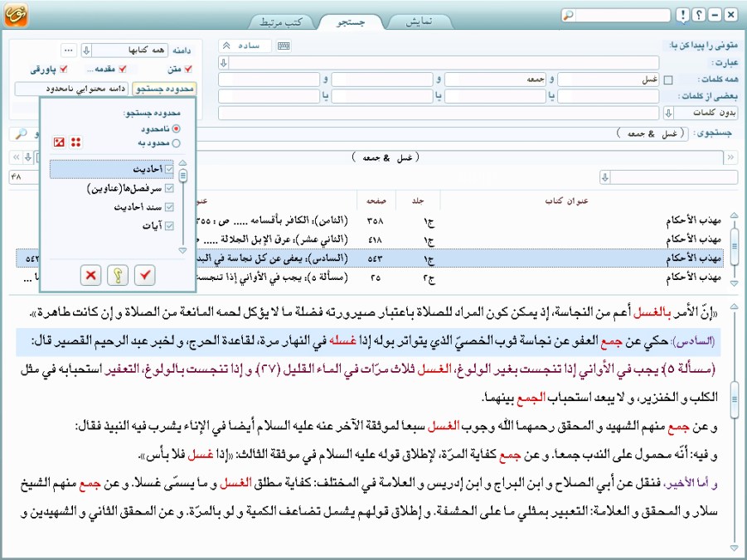Open the exclamation mark info button

click(x=682, y=15)
